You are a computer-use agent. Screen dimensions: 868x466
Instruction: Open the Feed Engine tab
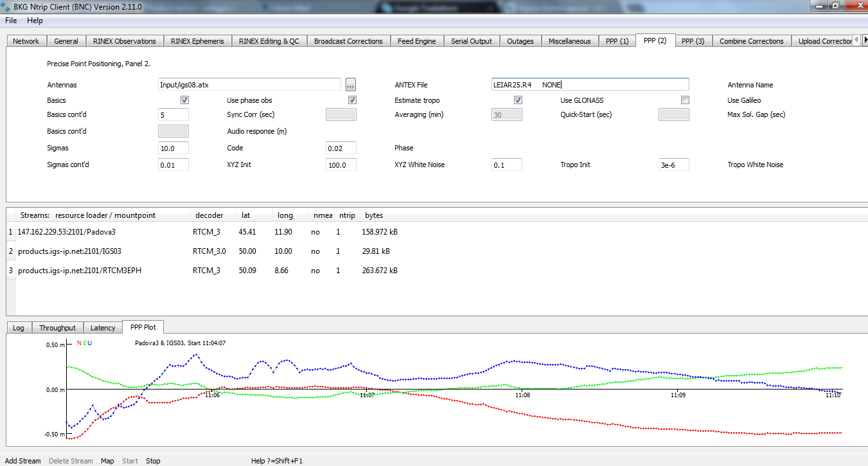(x=416, y=41)
